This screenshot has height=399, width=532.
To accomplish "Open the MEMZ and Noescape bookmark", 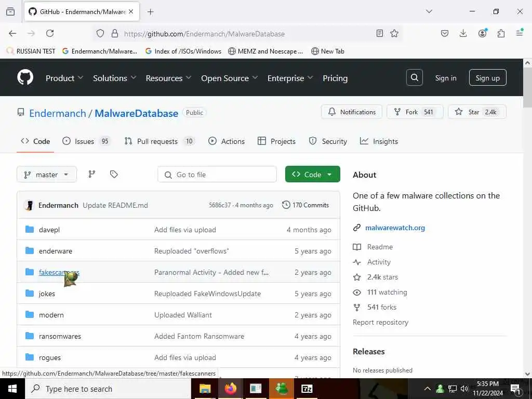I will tap(265, 51).
